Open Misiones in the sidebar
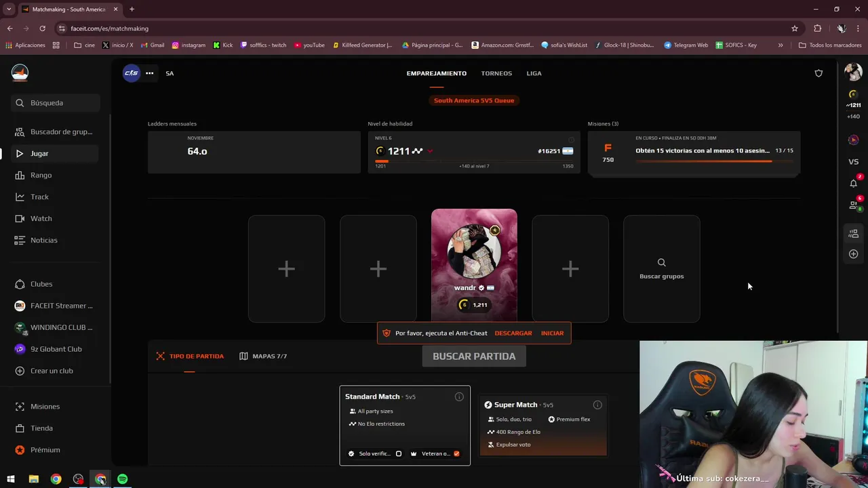The width and height of the screenshot is (868, 488). click(56, 407)
